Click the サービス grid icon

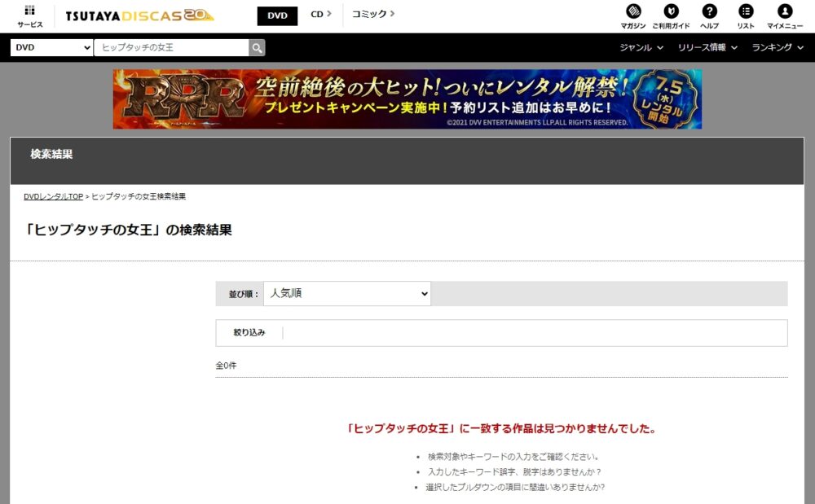pos(29,15)
